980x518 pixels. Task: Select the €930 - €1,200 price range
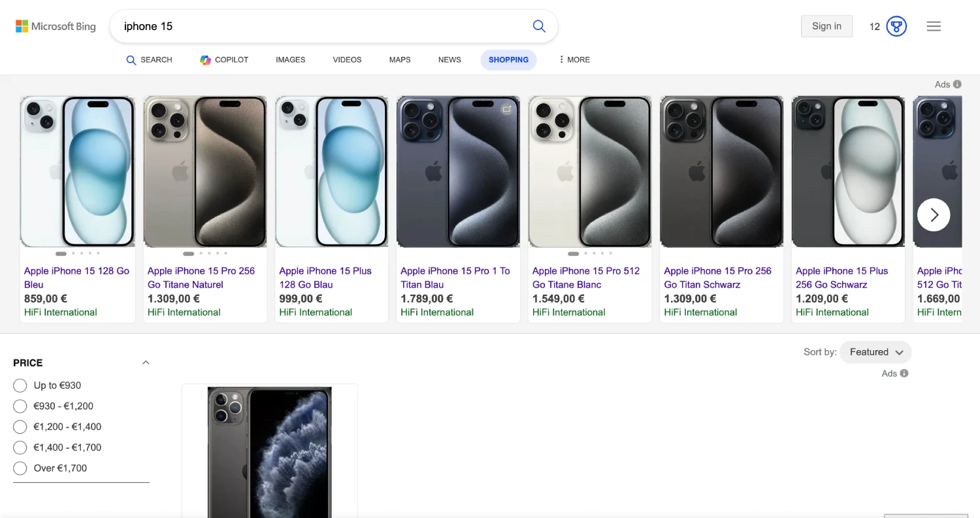tap(20, 406)
